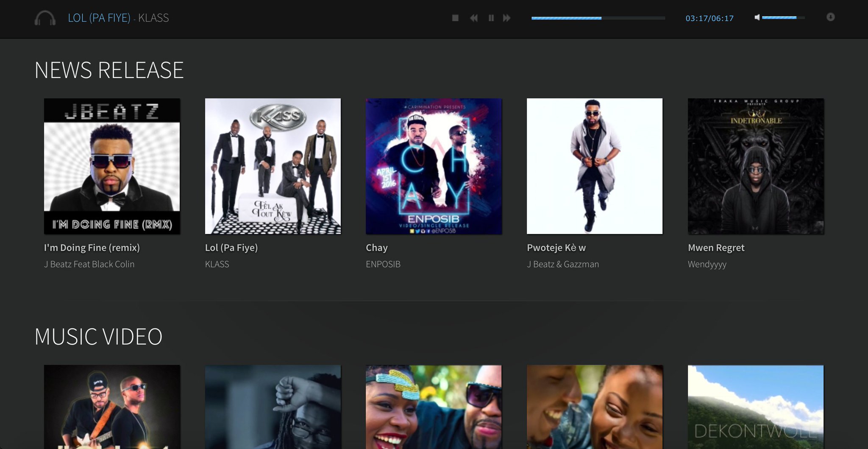The height and width of the screenshot is (449, 868).
Task: Stop the currently playing track
Action: pos(455,18)
